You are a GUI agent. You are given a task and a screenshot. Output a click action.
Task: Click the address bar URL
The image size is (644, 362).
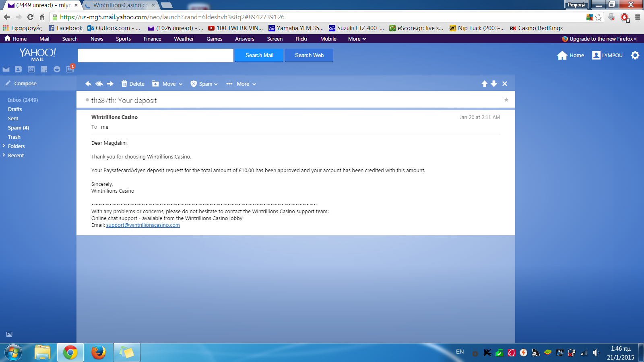click(172, 17)
